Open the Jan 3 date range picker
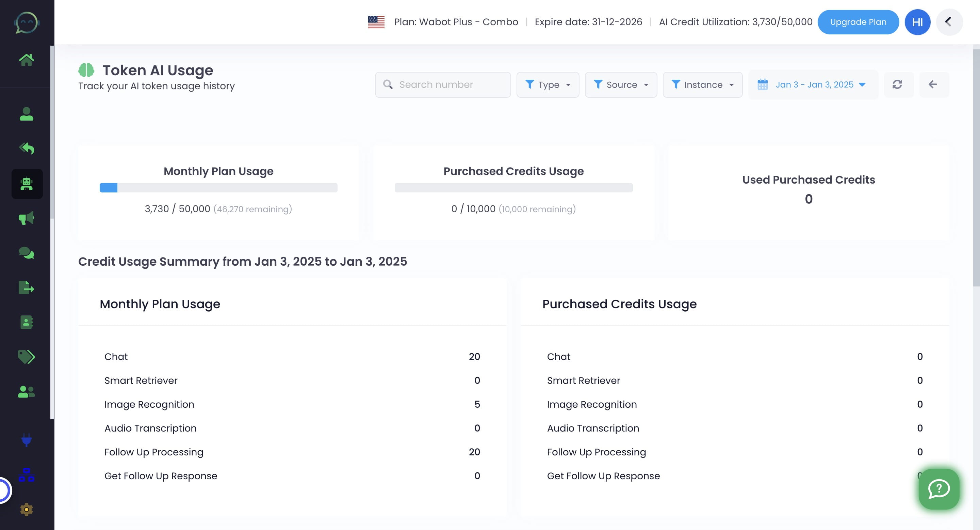The image size is (980, 530). [x=813, y=84]
